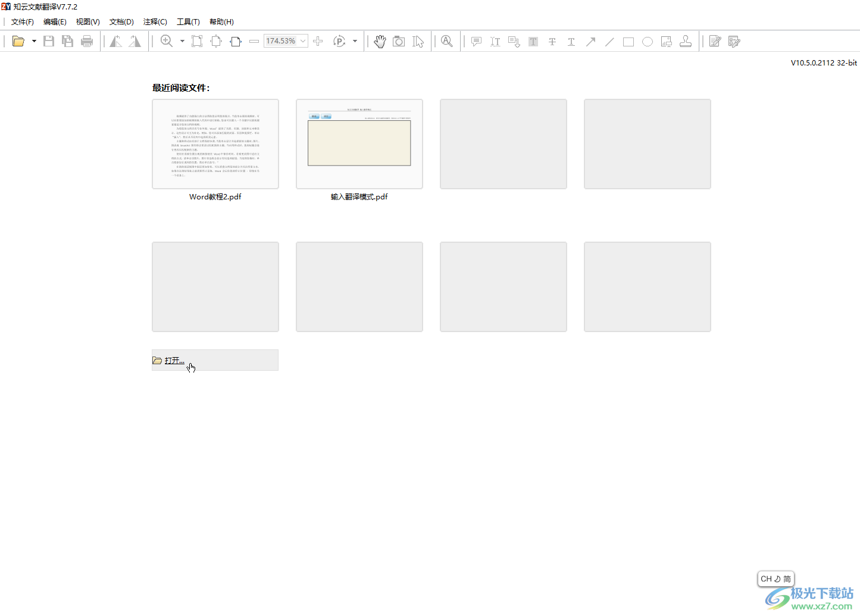Click the Fit Page icon
Image resolution: width=860 pixels, height=616 pixels.
tap(216, 41)
